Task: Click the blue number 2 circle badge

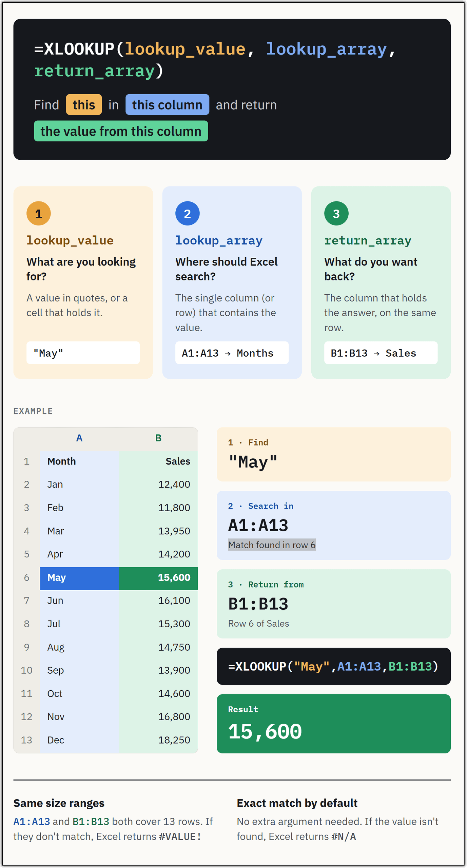Action: point(187,214)
